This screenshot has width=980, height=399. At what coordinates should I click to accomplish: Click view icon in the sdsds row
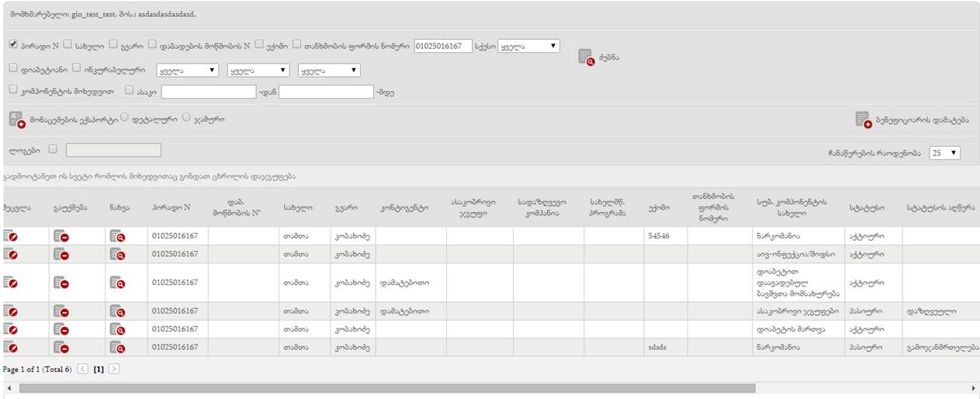tap(117, 348)
